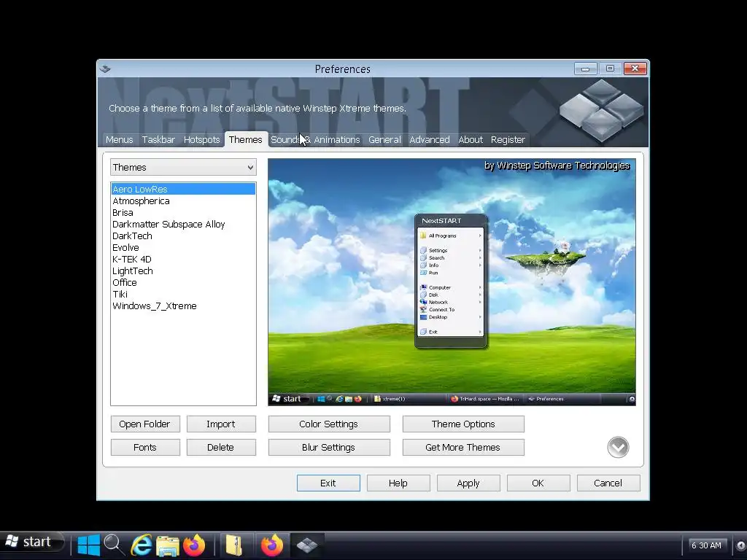Open Blur Settings
747x560 pixels.
329,447
